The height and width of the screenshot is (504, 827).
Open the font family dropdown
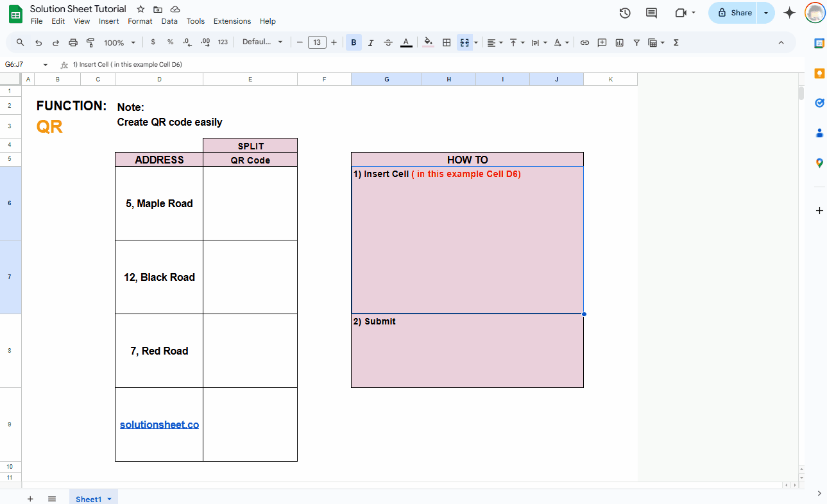(262, 42)
